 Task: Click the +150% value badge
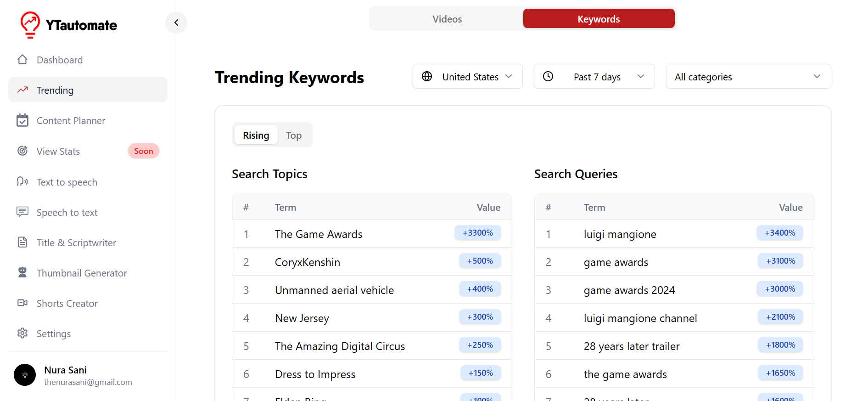481,373
